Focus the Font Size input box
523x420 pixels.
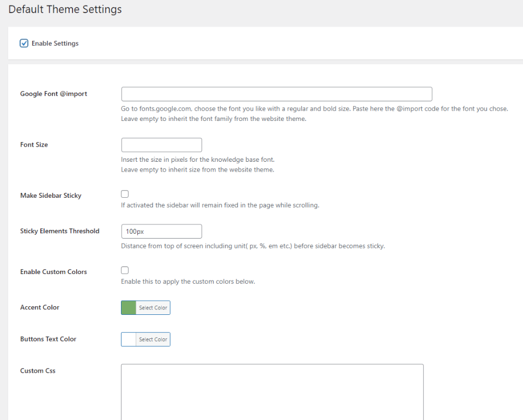pos(161,145)
